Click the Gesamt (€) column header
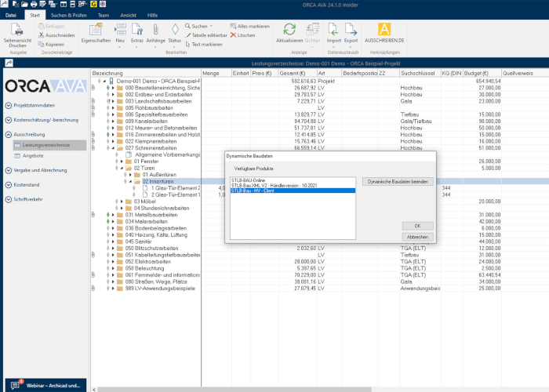The image size is (549, 392). click(297, 73)
